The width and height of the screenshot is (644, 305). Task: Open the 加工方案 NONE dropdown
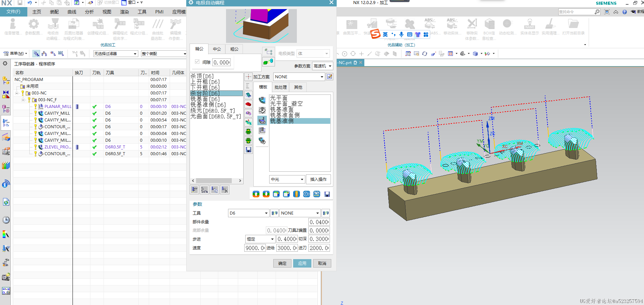(x=299, y=77)
